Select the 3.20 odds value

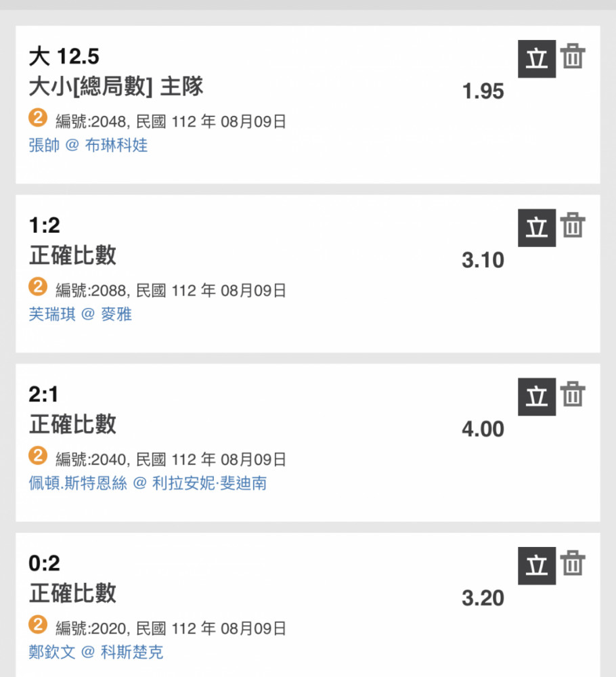(483, 598)
